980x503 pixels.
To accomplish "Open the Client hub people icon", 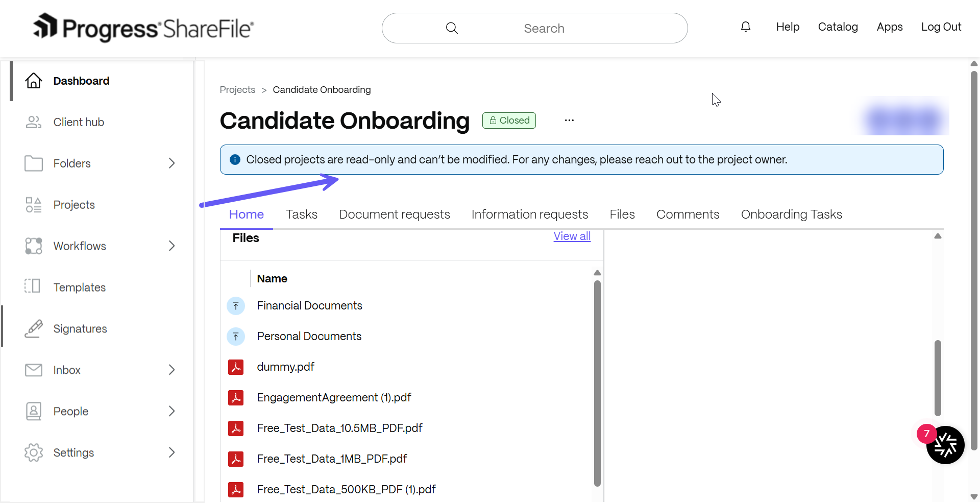I will tap(34, 122).
